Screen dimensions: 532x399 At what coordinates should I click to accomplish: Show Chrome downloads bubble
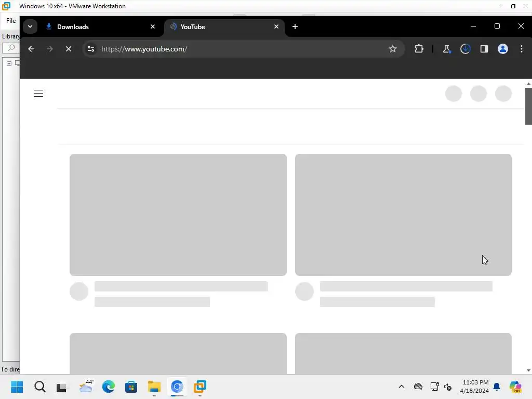[465, 49]
